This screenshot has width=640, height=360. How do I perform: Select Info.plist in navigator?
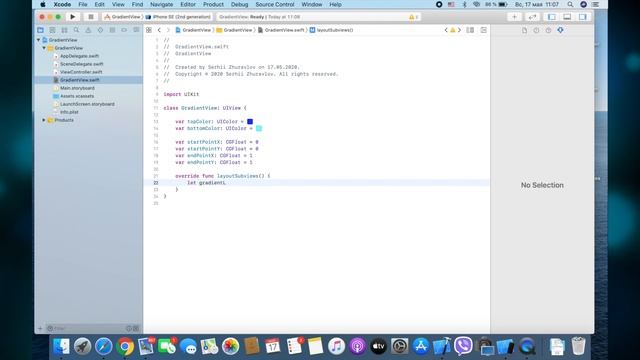[x=69, y=112]
